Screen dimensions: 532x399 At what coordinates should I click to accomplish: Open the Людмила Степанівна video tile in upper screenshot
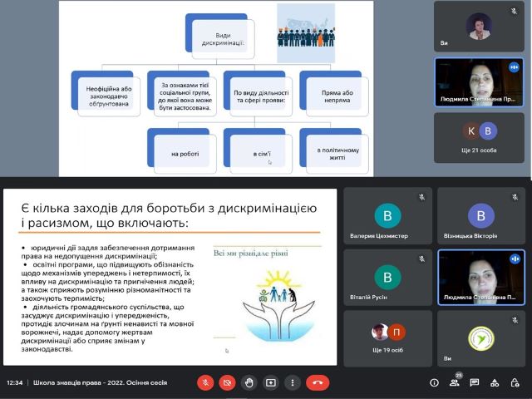pyautogui.click(x=479, y=82)
